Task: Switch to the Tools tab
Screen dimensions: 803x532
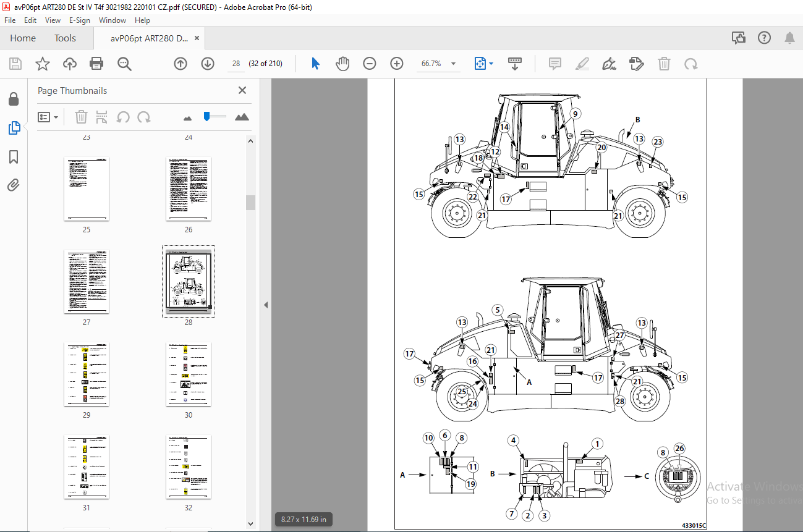Action: click(x=65, y=38)
